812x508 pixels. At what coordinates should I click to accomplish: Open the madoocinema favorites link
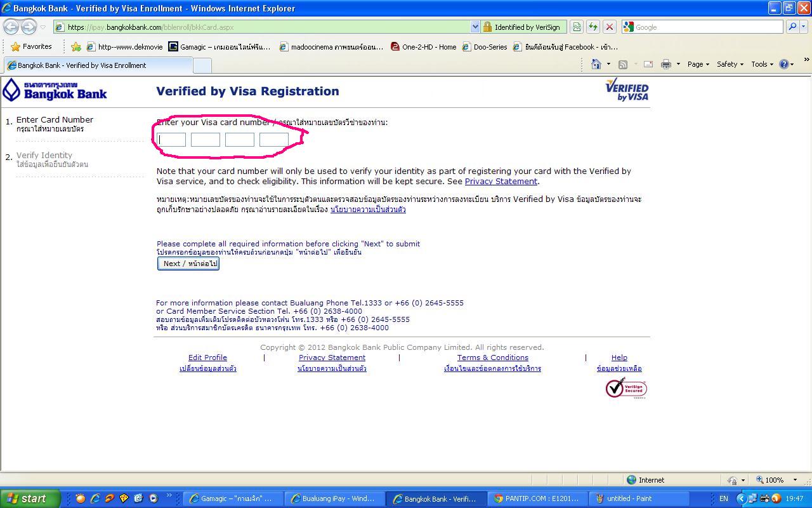tap(332, 46)
